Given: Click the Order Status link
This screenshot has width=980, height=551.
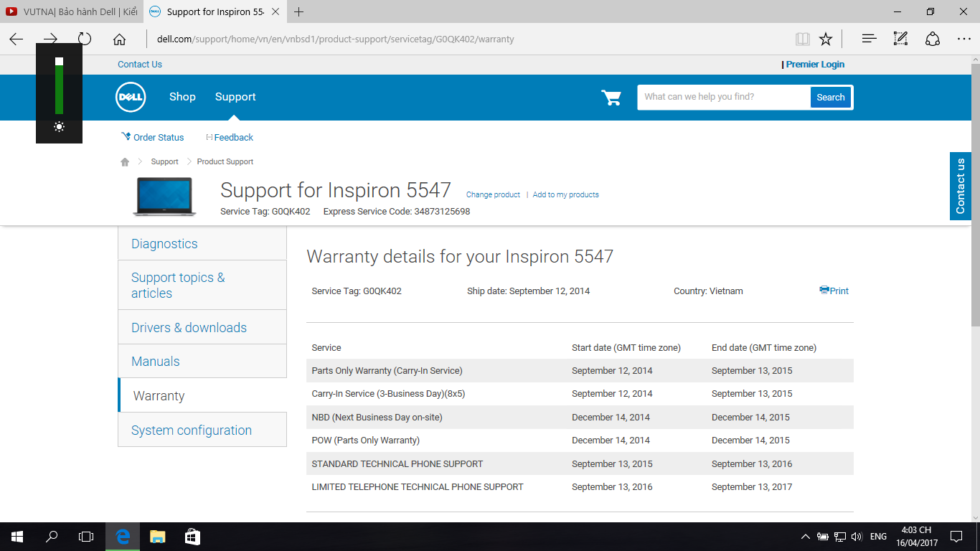Looking at the screenshot, I should click(x=153, y=137).
